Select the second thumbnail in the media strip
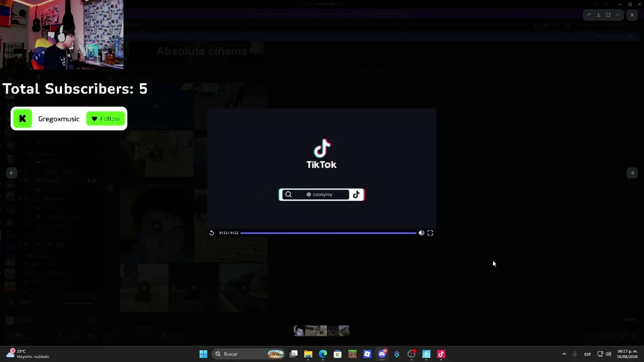 (310, 330)
